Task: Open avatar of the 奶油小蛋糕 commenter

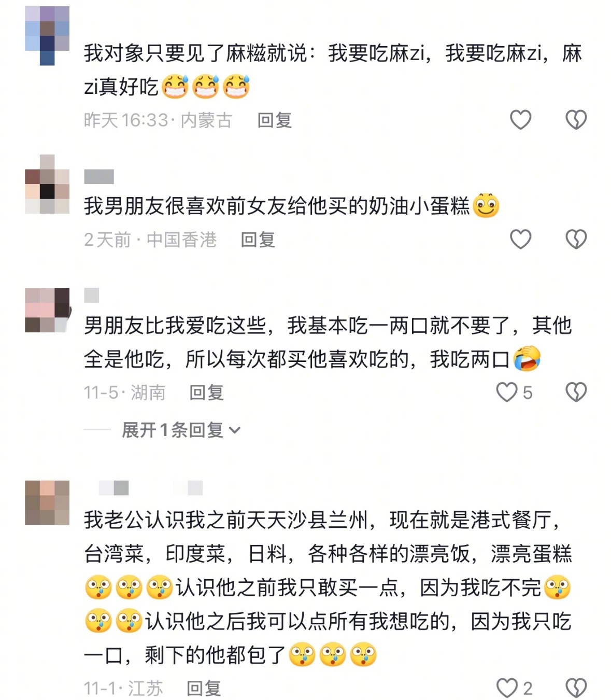Action: coord(47,184)
